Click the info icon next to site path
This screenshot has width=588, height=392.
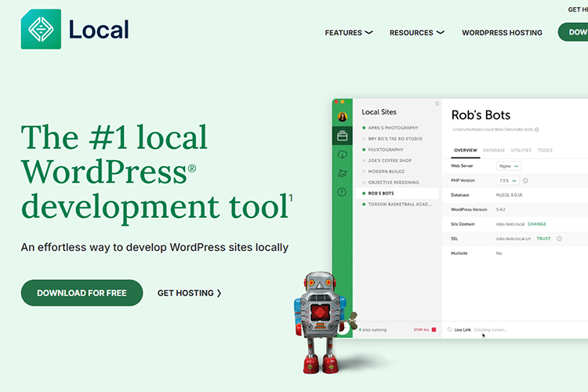click(536, 130)
